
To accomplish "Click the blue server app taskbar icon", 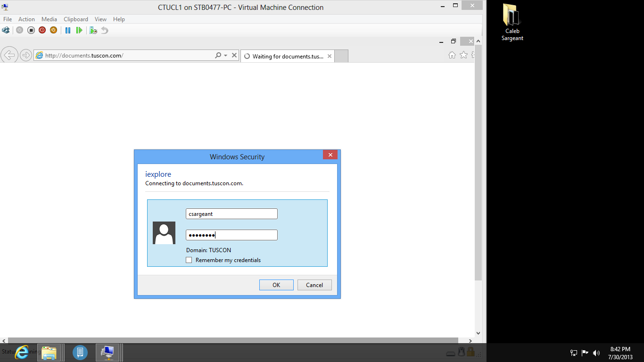I will pyautogui.click(x=80, y=352).
